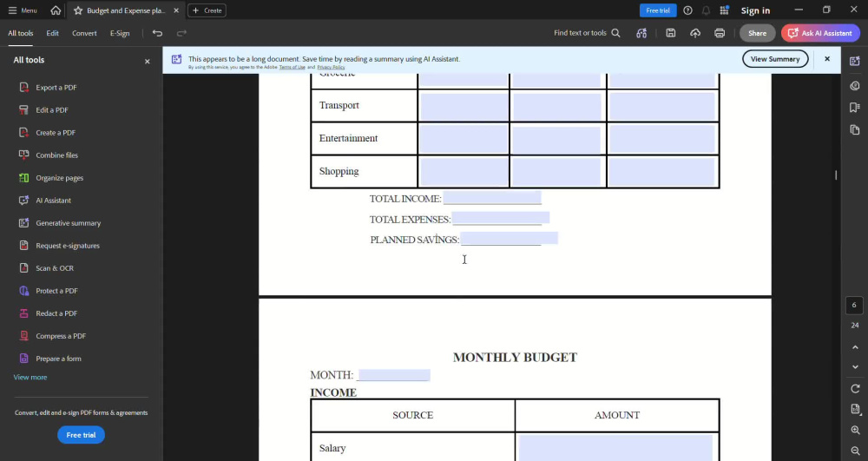This screenshot has width=868, height=461.
Task: Zoom out on the document
Action: [x=855, y=451]
